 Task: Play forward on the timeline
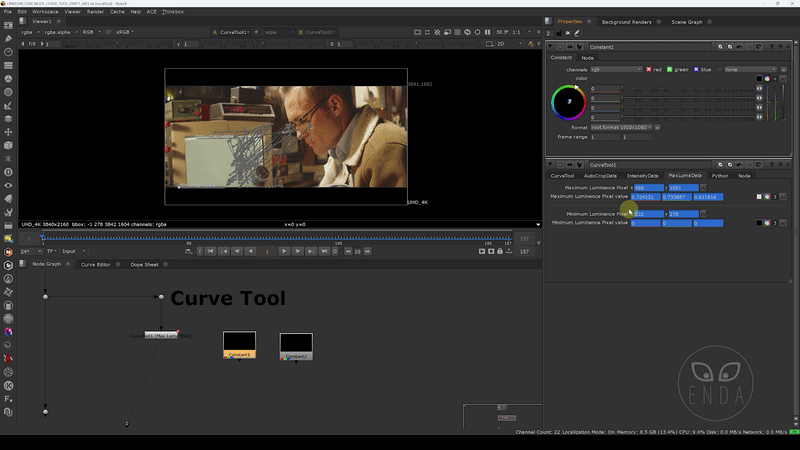tap(284, 251)
